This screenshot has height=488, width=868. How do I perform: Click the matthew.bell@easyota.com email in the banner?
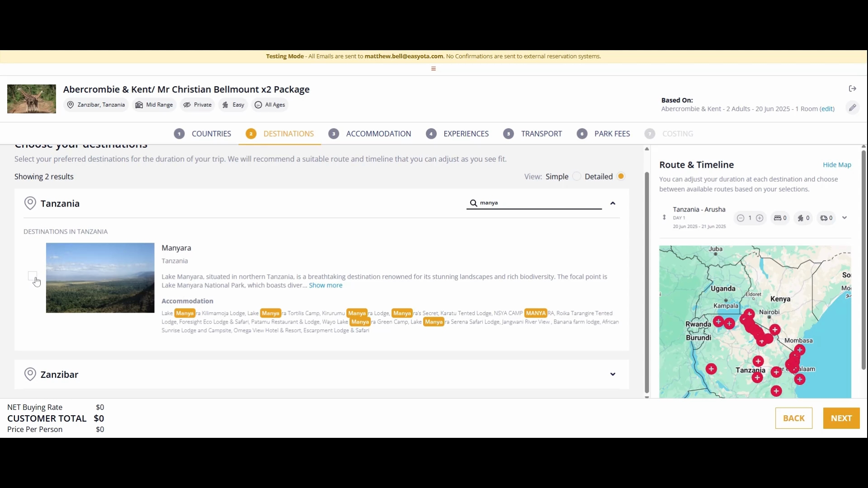coord(404,56)
